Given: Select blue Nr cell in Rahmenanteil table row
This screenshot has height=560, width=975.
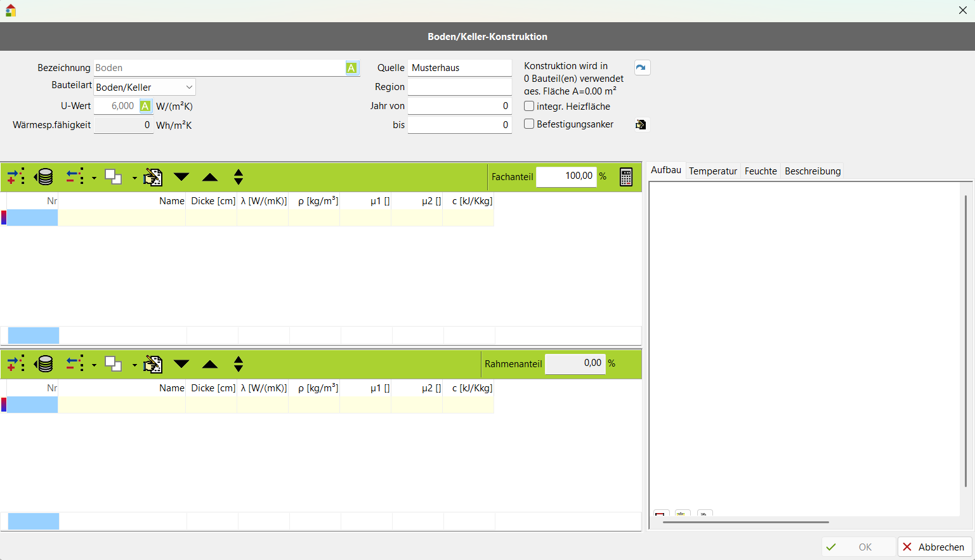Looking at the screenshot, I should [x=32, y=405].
